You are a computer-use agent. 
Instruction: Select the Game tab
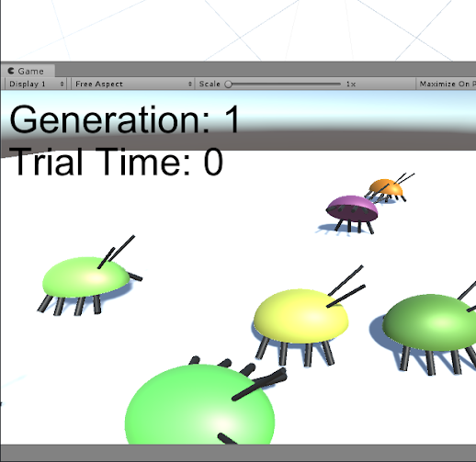(x=28, y=71)
